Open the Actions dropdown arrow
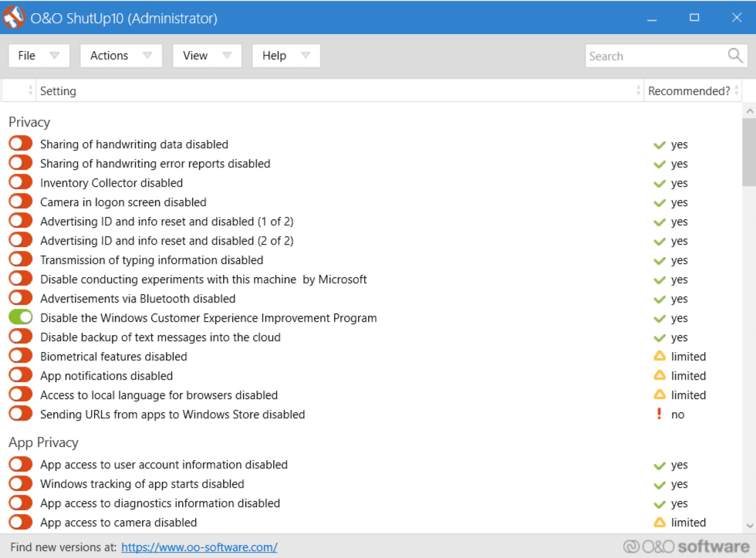 (x=147, y=56)
